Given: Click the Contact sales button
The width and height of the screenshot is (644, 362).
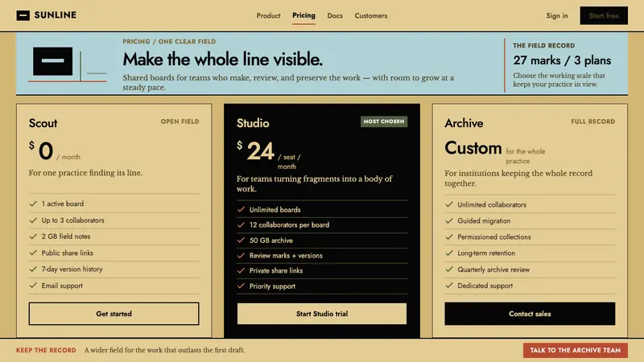Looking at the screenshot, I should (530, 314).
